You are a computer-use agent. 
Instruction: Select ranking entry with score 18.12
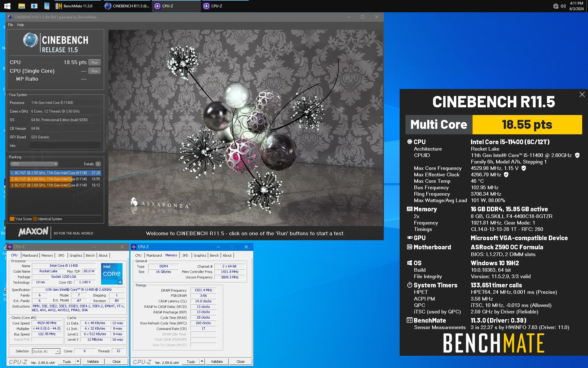point(55,185)
